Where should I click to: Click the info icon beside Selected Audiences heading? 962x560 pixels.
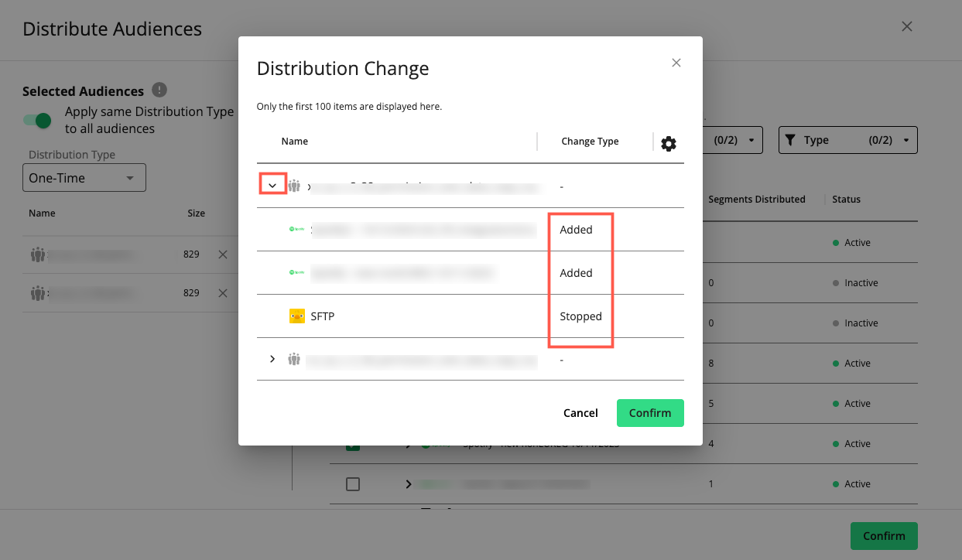(159, 90)
